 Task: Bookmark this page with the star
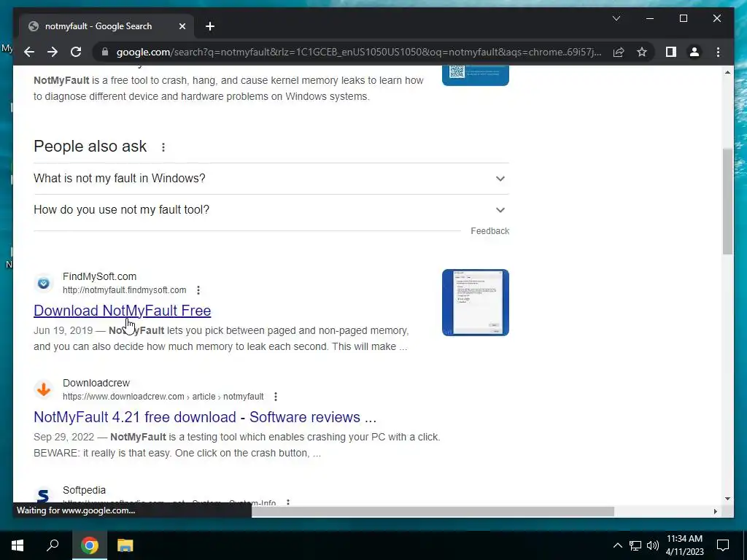coord(642,52)
